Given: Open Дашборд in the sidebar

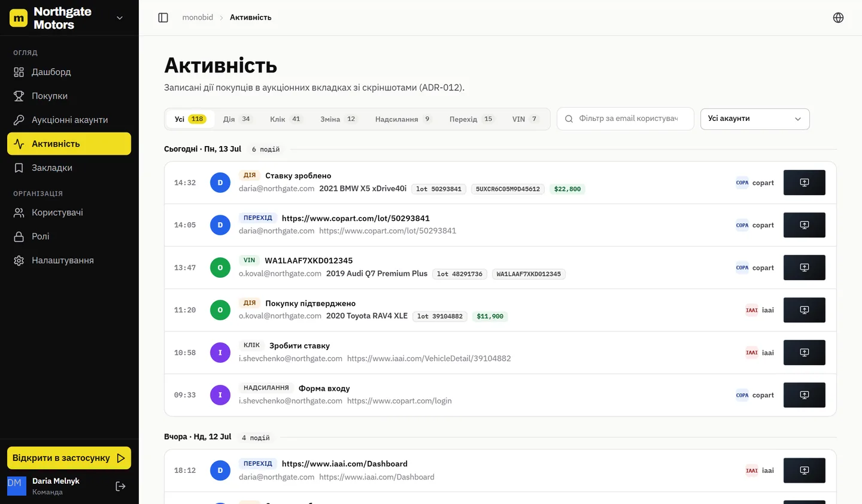Looking at the screenshot, I should [69, 72].
